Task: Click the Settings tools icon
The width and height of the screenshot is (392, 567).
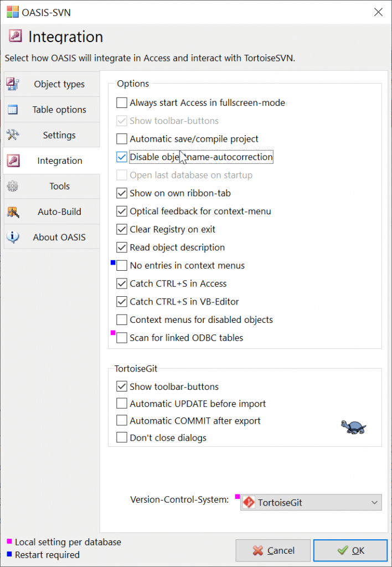Action: tap(13, 135)
